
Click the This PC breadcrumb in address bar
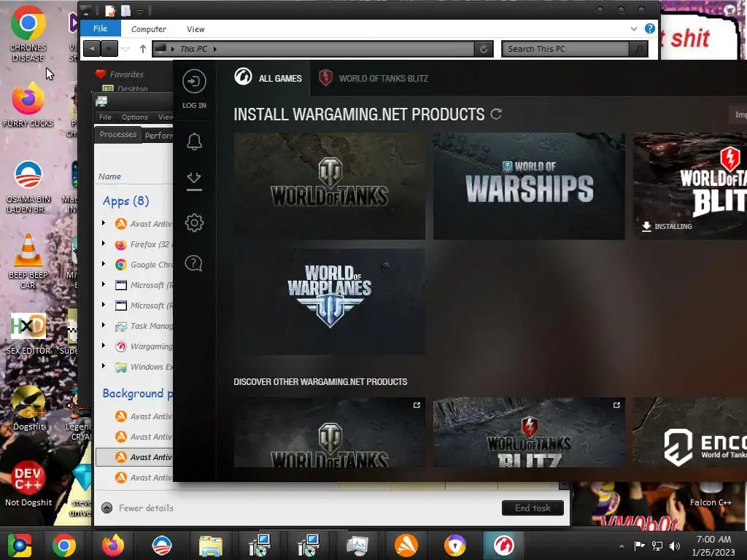click(x=193, y=49)
